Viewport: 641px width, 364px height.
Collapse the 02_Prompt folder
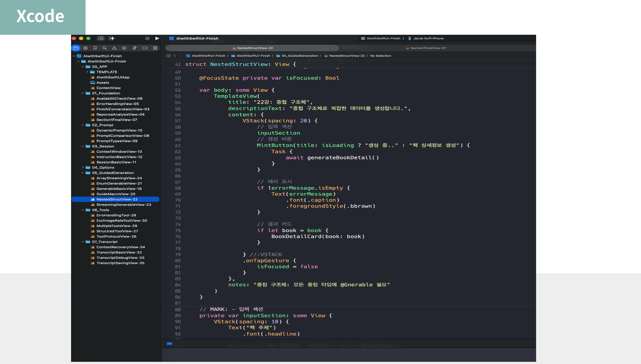(x=83, y=125)
